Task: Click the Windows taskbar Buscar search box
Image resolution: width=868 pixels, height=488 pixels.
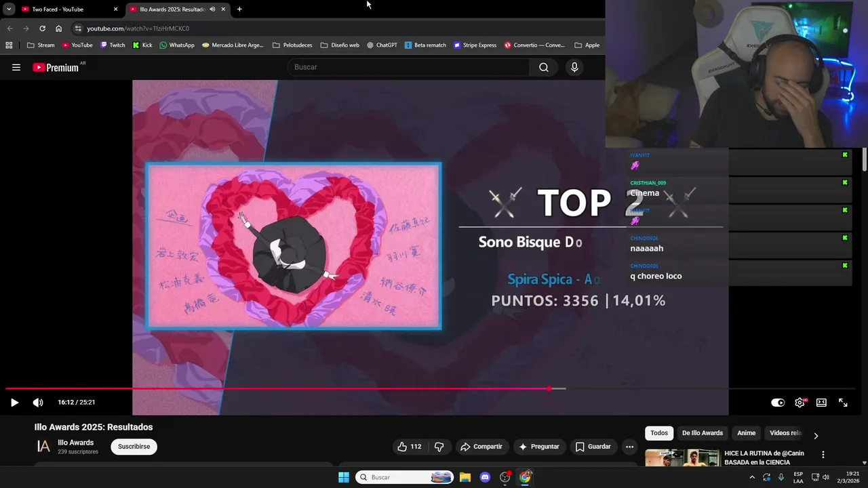Action: (405, 477)
